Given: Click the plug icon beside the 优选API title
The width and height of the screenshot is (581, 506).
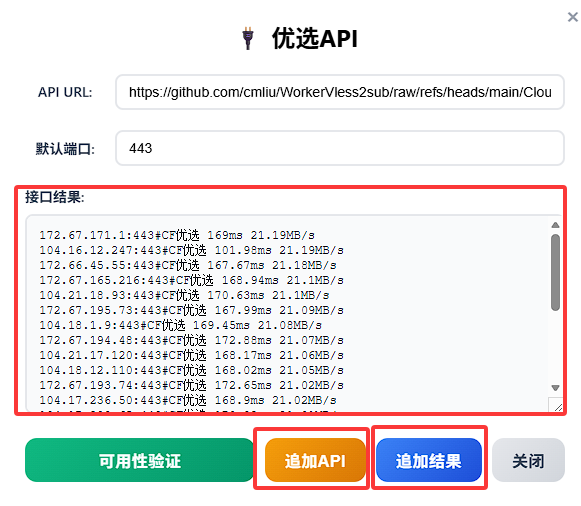Looking at the screenshot, I should [x=248, y=38].
